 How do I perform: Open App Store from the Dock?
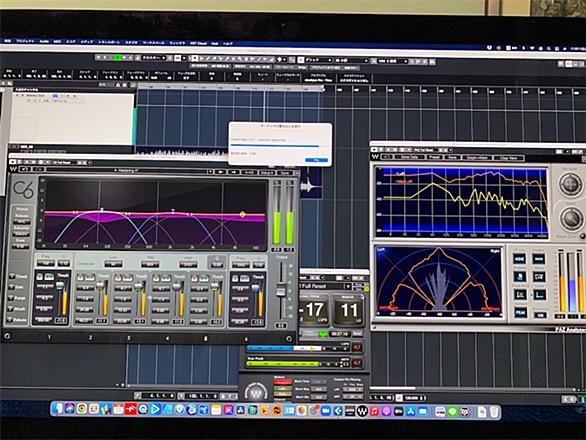coord(411,412)
